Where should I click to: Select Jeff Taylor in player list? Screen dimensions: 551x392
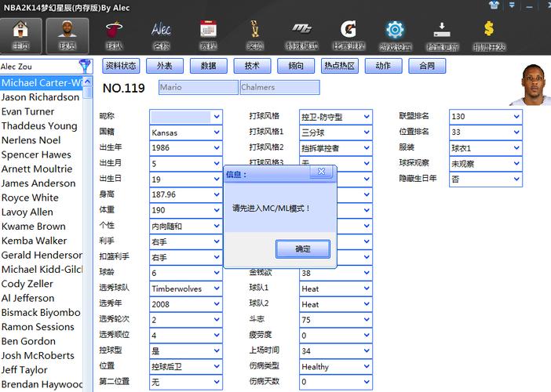pos(42,370)
